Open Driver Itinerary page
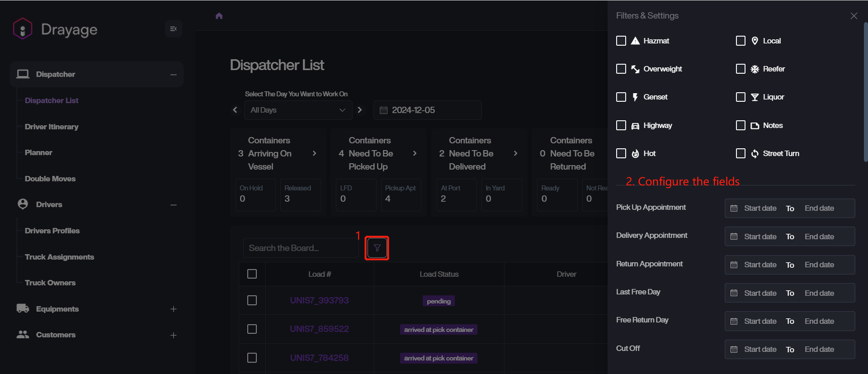Screen dimensions: 868x374 point(52,127)
